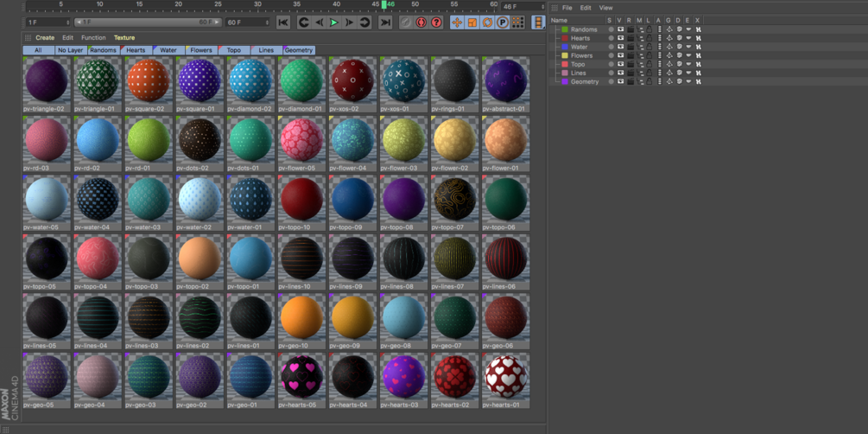Jump to the end of animation
This screenshot has width=868, height=434.
(385, 22)
